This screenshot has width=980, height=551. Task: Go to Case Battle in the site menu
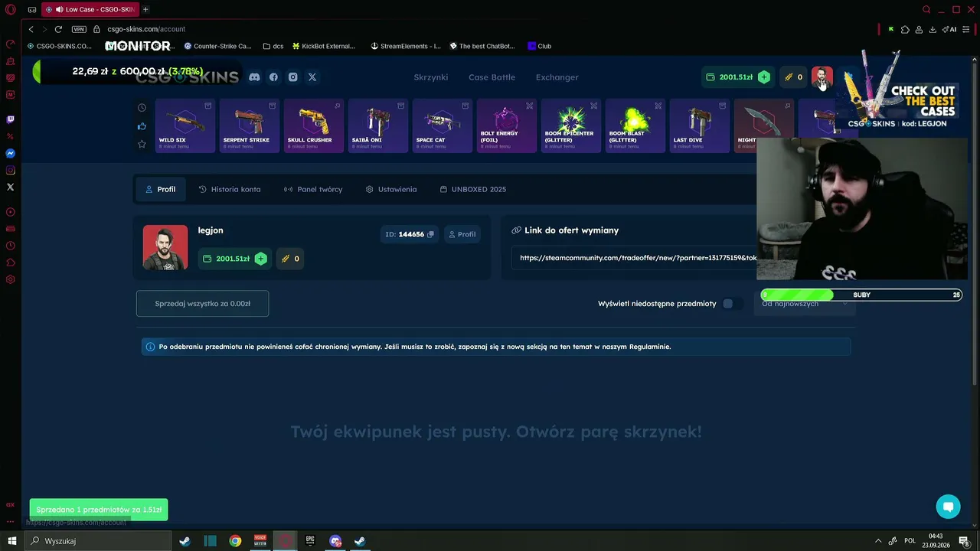pos(492,77)
